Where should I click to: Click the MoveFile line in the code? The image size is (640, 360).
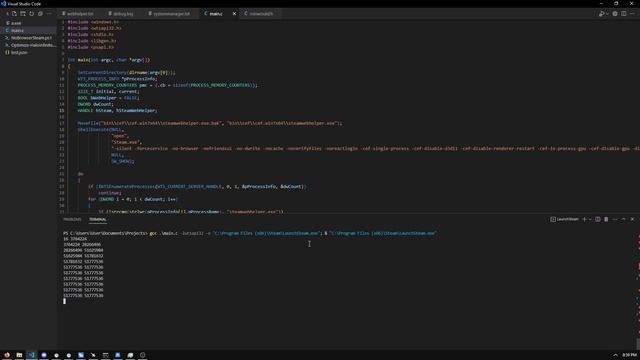coord(210,123)
